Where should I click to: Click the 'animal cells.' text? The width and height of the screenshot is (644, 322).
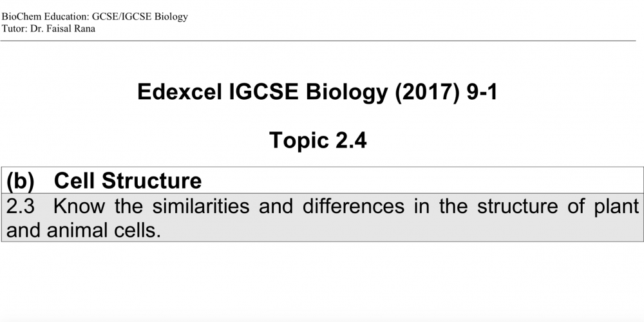(104, 231)
